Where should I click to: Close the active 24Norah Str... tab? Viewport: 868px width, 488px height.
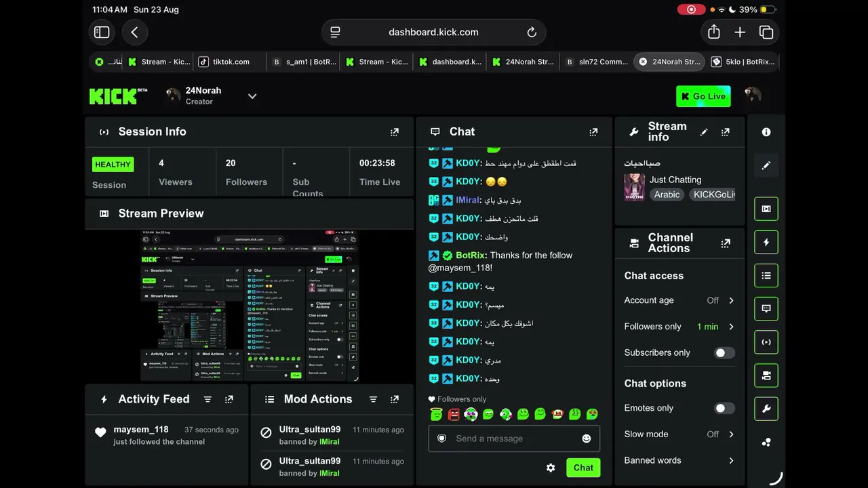pyautogui.click(x=643, y=62)
